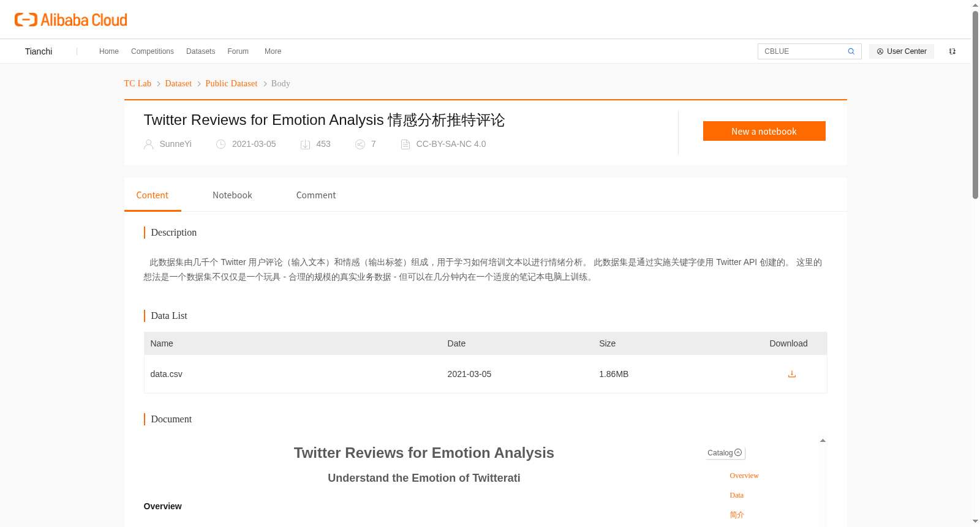Image resolution: width=980 pixels, height=527 pixels.
Task: Click the document pane scroll-up arrow
Action: (x=823, y=441)
